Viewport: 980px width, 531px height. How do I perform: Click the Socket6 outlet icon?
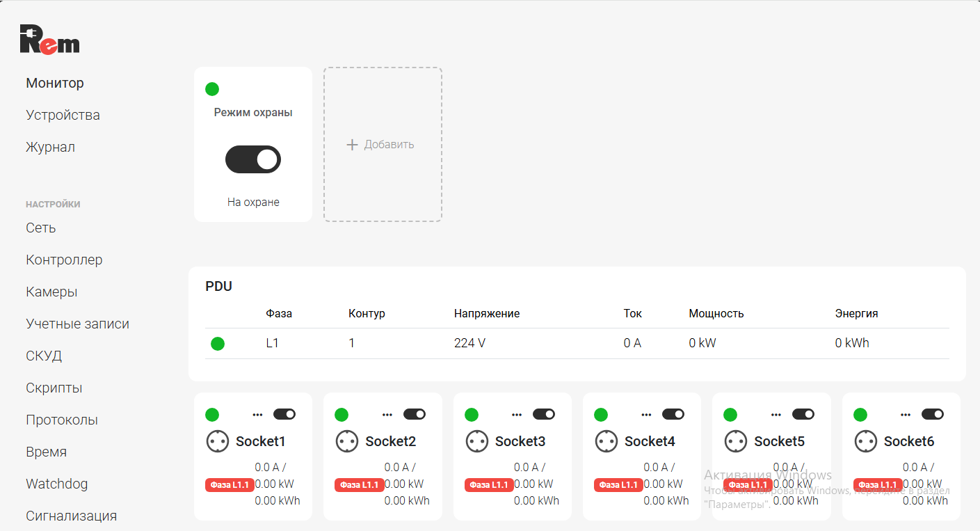pyautogui.click(x=865, y=441)
